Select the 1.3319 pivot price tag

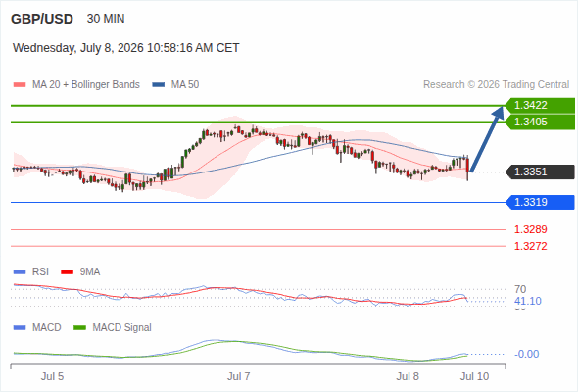click(x=540, y=202)
